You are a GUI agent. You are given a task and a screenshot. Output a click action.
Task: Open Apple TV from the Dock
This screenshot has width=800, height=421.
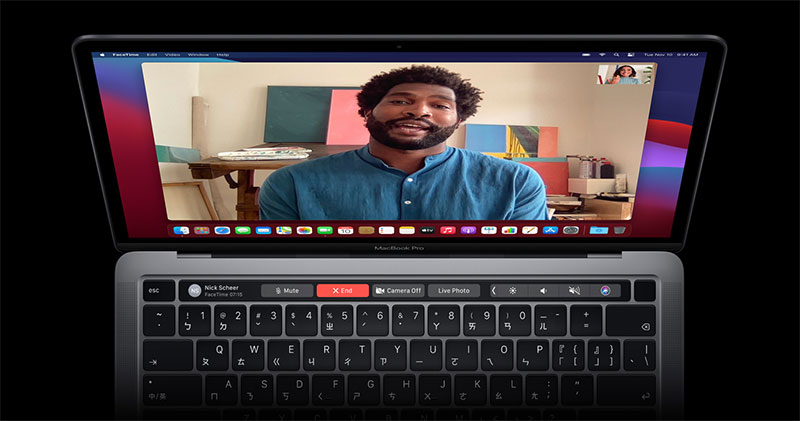(x=427, y=231)
